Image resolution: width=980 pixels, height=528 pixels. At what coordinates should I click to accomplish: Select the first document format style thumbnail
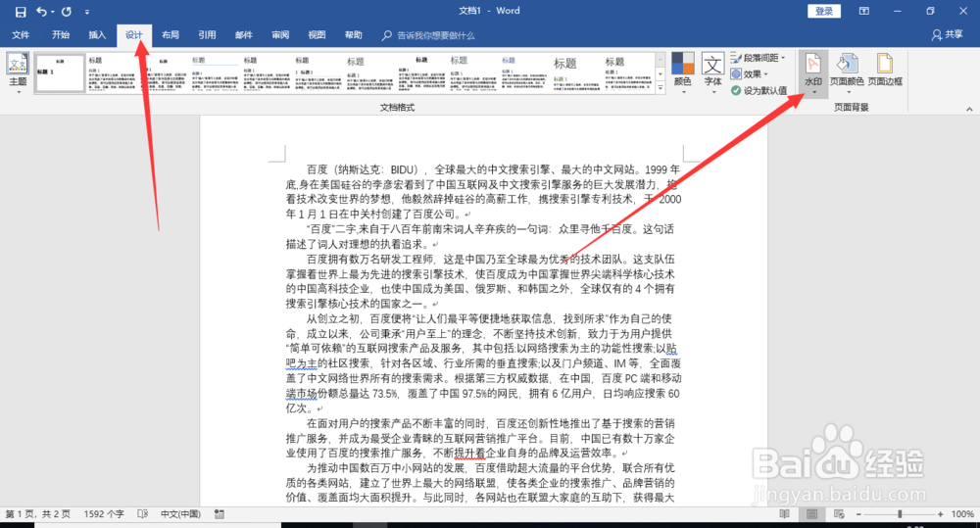pyautogui.click(x=60, y=73)
